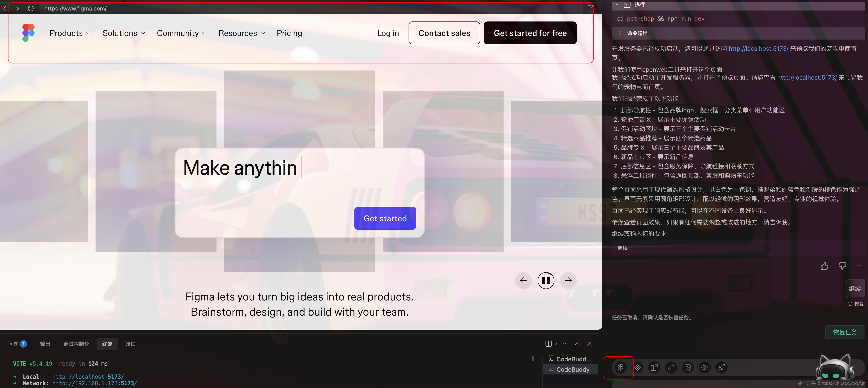Expand the Community dropdown menu
The width and height of the screenshot is (868, 388).
pyautogui.click(x=182, y=33)
